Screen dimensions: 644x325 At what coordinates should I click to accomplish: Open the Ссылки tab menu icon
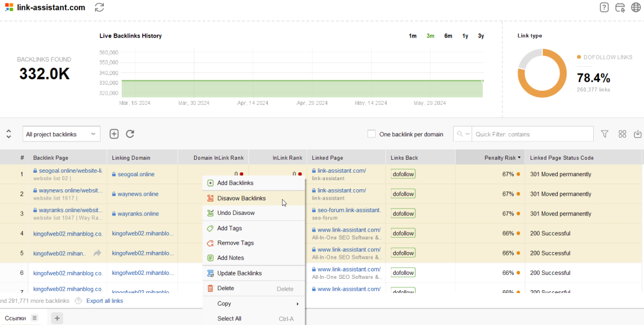pyautogui.click(x=34, y=318)
